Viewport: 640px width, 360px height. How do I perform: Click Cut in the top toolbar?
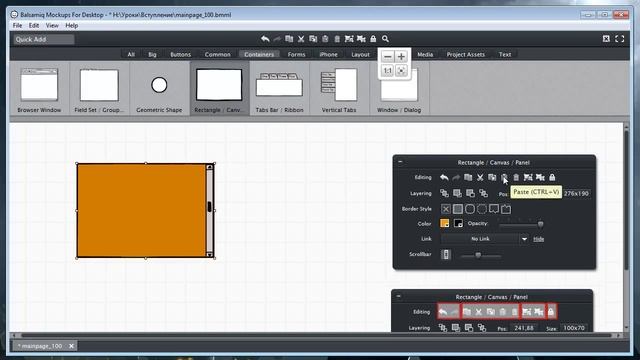point(301,39)
